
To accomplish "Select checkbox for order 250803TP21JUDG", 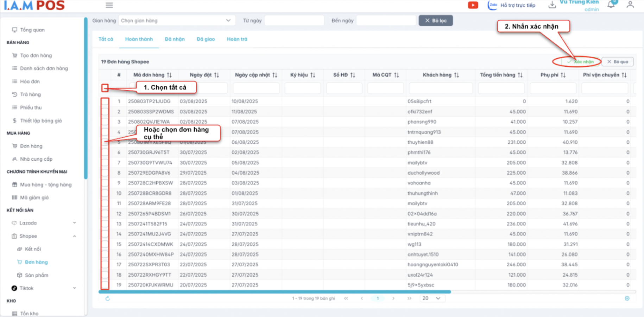I will 105,102.
